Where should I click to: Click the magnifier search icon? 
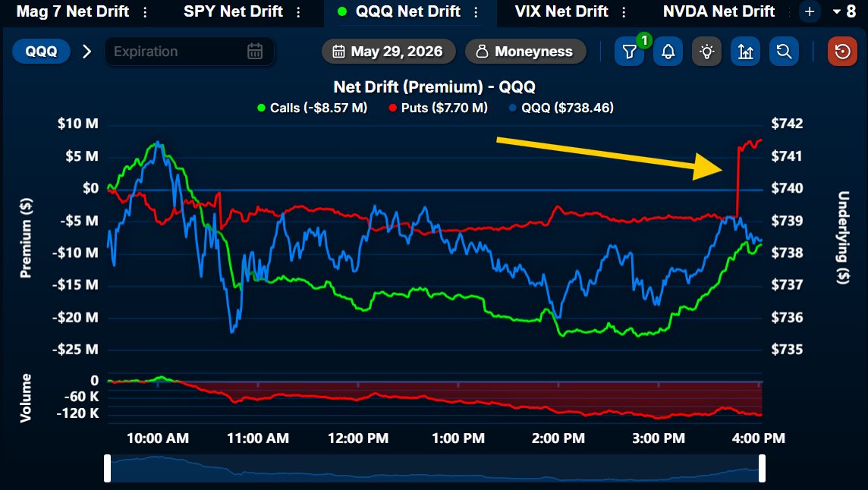(x=784, y=52)
